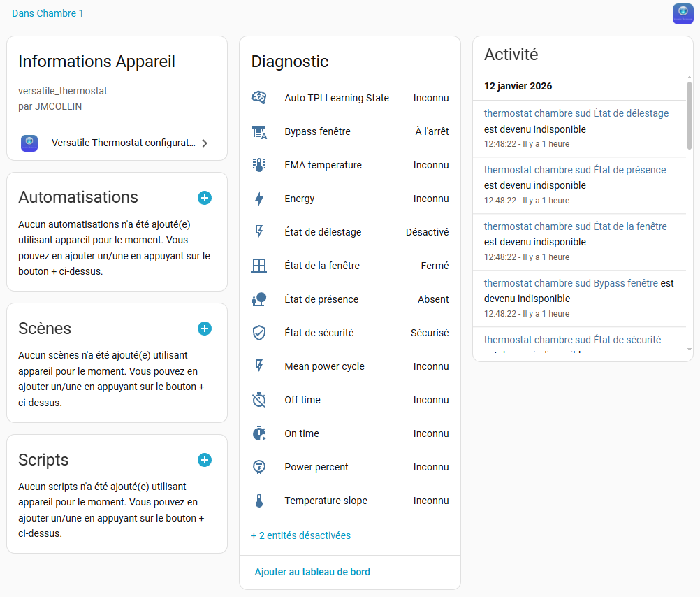Click 'Ajouter au tableau de bord'
This screenshot has width=700, height=597.
coord(312,572)
